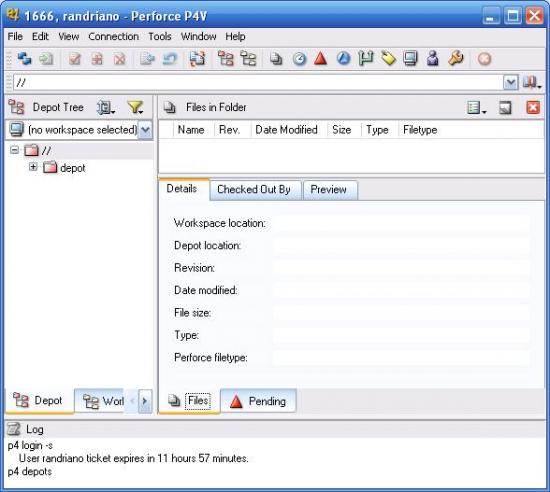This screenshot has width=550, height=492.
Task: Open the Labels tag icon
Action: 388,59
